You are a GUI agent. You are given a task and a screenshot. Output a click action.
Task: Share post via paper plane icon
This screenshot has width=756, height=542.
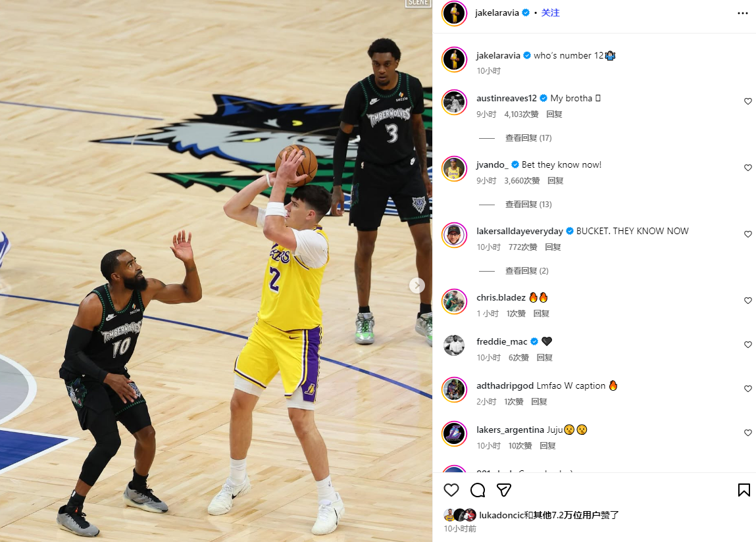pyautogui.click(x=504, y=490)
